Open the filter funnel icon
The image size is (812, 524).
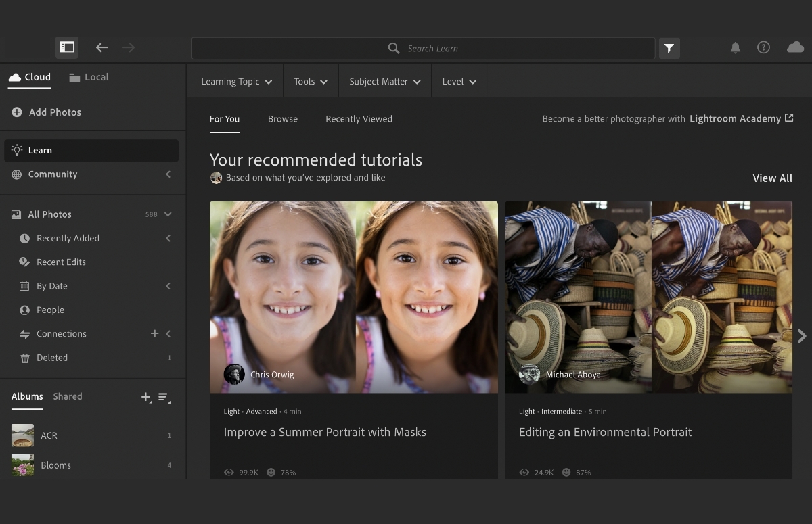coord(669,48)
